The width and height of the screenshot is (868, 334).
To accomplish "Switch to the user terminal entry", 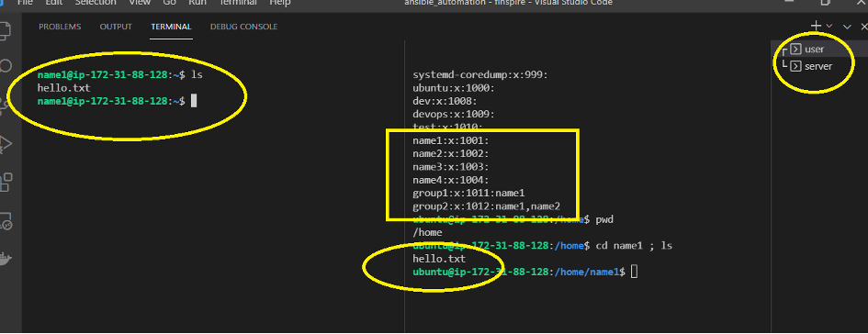I will coord(815,50).
